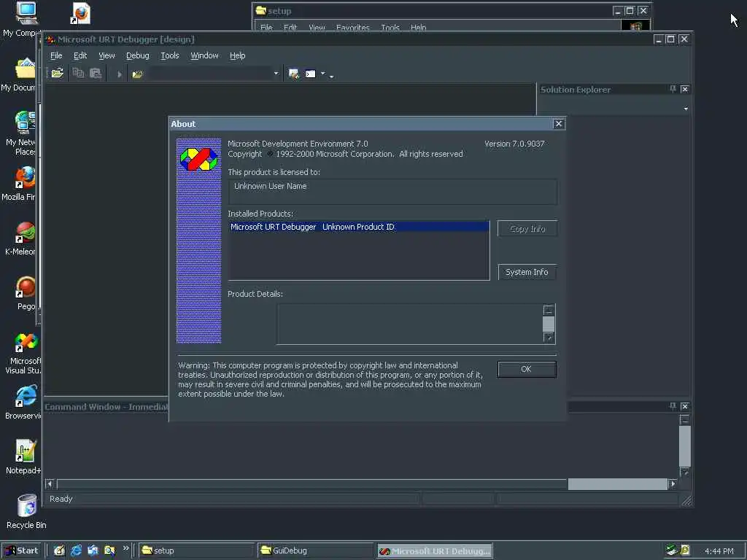This screenshot has width=747, height=560.
Task: Close the Solution Explorer panel
Action: 684,89
